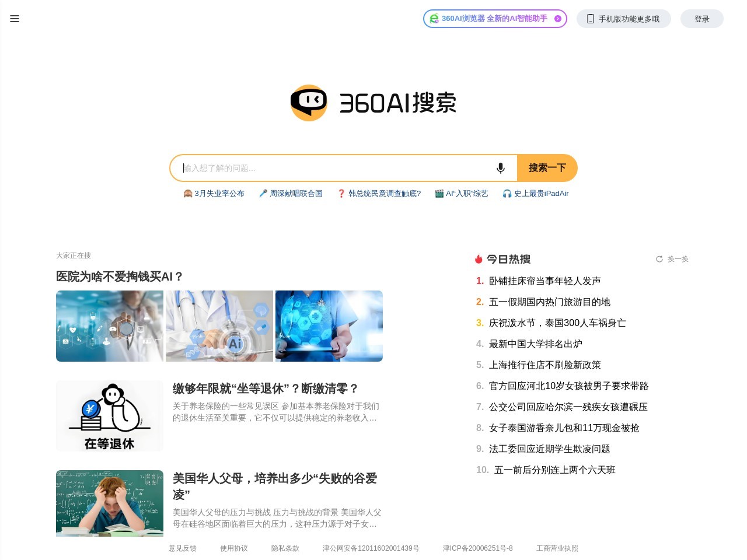Click 手机版功能更多哦 button
The height and width of the screenshot is (560, 747).
point(624,19)
